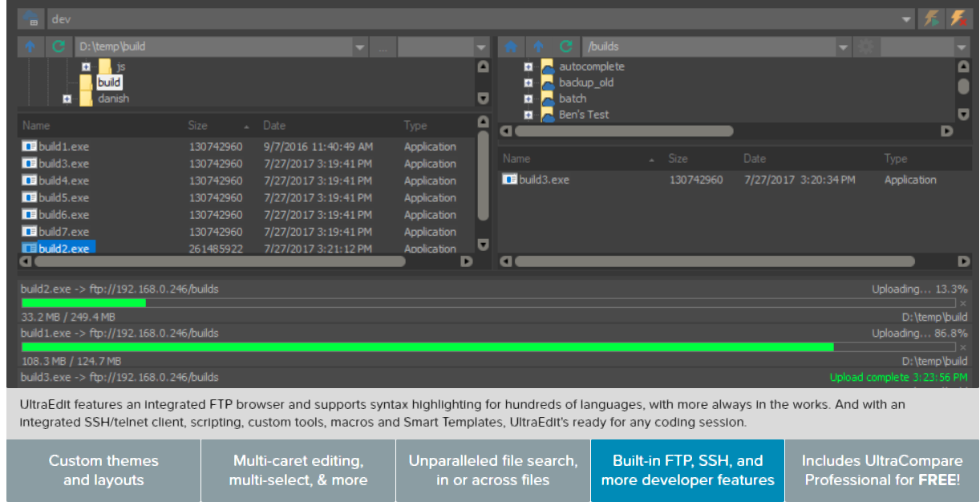Select the js folder icon in local tree

pos(105,67)
